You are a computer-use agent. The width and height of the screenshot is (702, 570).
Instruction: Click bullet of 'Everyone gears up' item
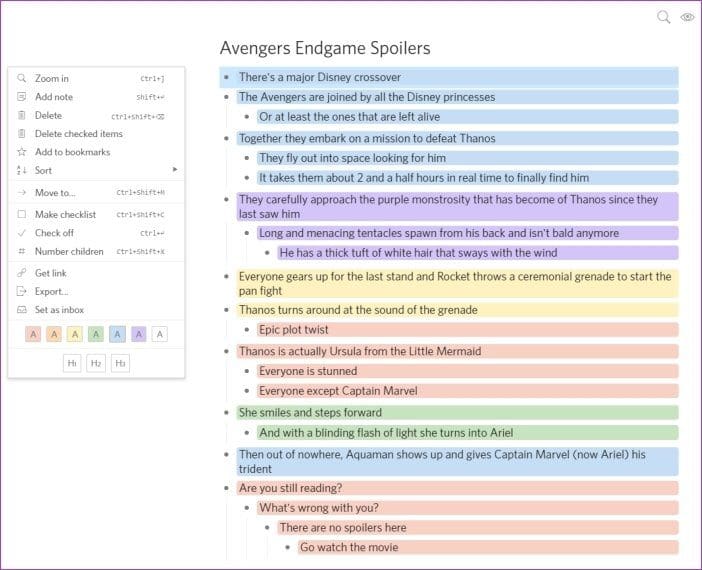tap(227, 276)
